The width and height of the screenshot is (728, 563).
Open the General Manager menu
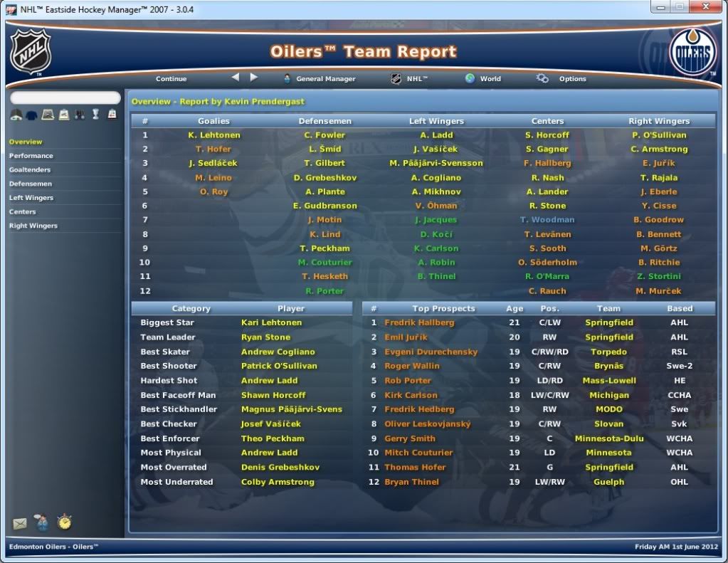tap(320, 79)
